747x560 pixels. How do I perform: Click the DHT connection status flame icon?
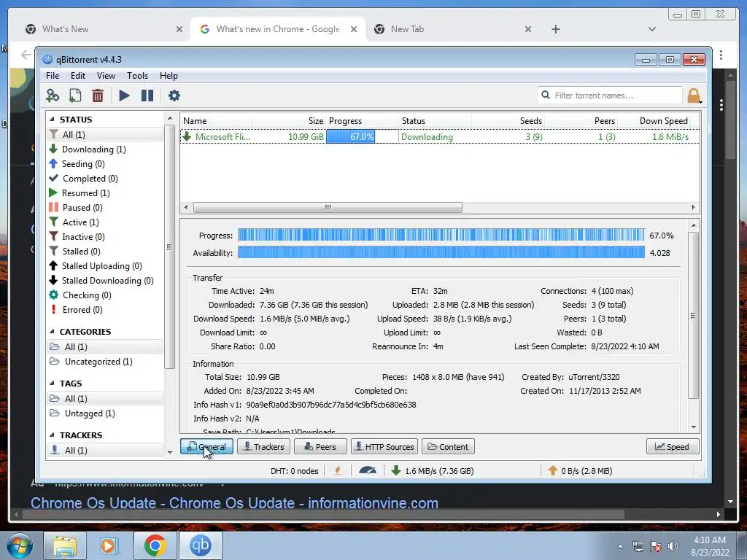(338, 471)
